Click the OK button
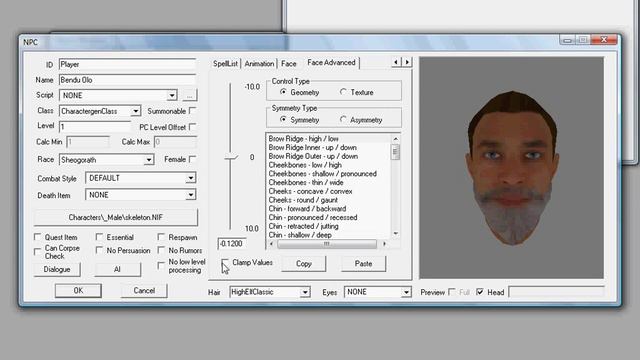Image resolution: width=640 pixels, height=360 pixels. (78, 291)
